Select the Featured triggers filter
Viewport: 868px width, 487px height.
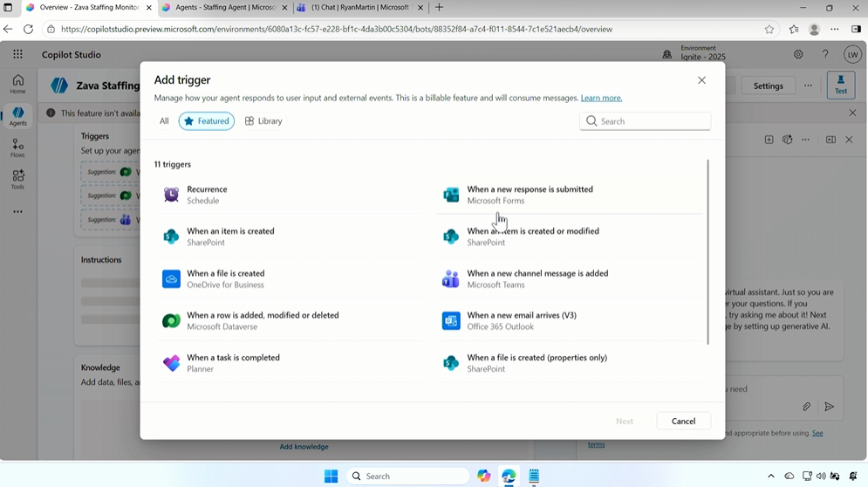[x=207, y=120]
